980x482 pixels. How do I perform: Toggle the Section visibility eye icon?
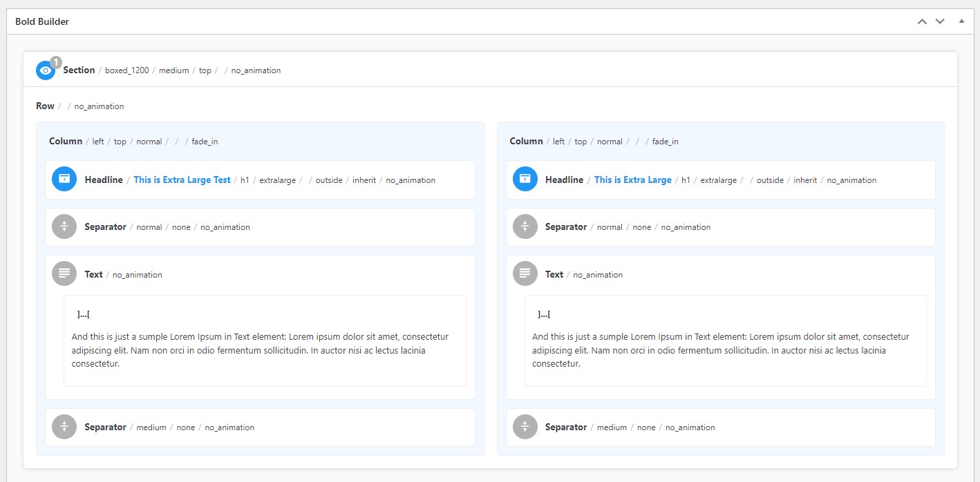(x=46, y=70)
